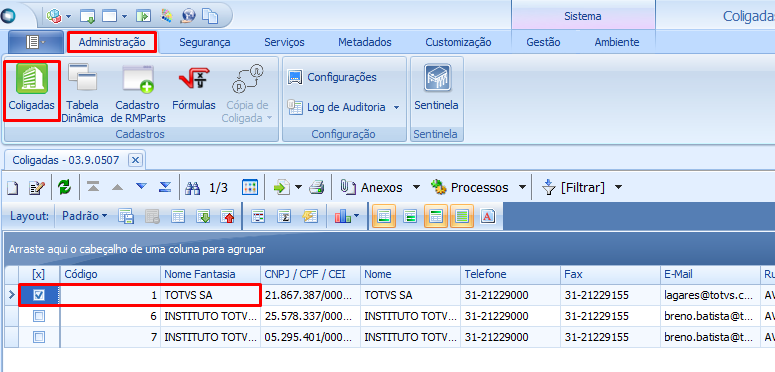Open dropdown next to 3D cubes icon
775x372 pixels.
(69, 16)
